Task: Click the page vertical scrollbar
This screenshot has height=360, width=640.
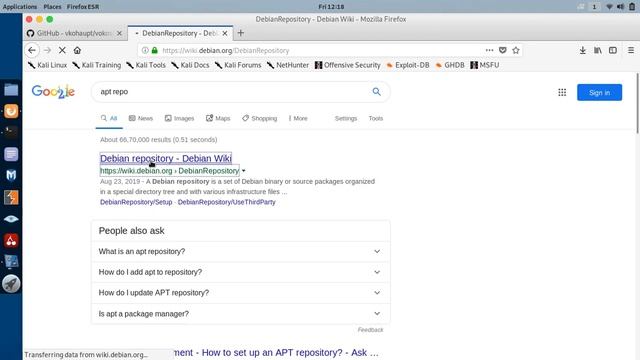Action: click(x=637, y=104)
